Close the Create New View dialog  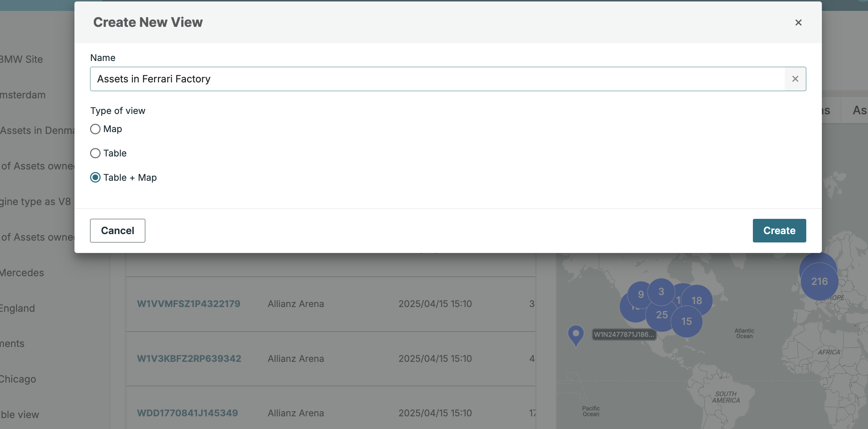click(798, 23)
